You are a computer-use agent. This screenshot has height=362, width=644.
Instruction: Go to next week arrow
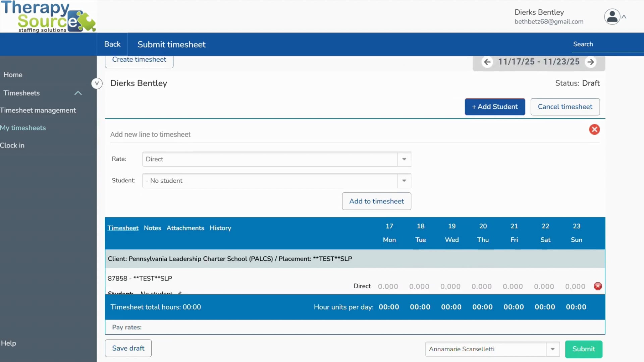591,62
